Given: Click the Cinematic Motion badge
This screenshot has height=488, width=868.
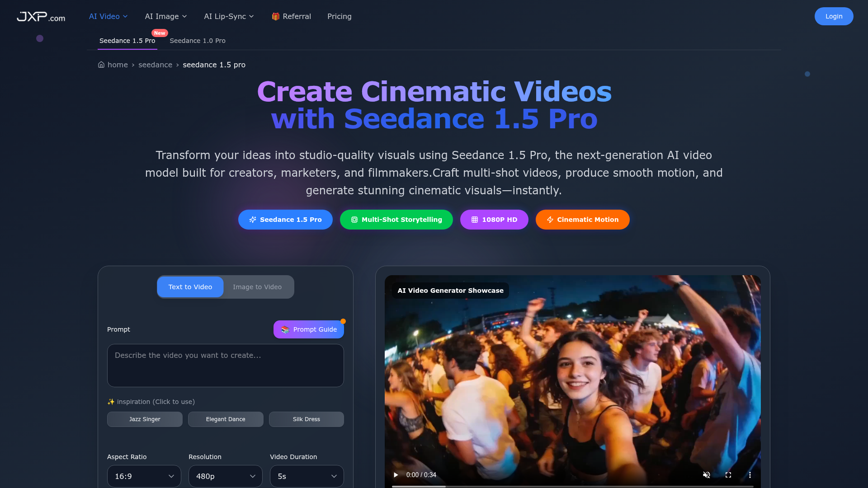Looking at the screenshot, I should (x=583, y=220).
